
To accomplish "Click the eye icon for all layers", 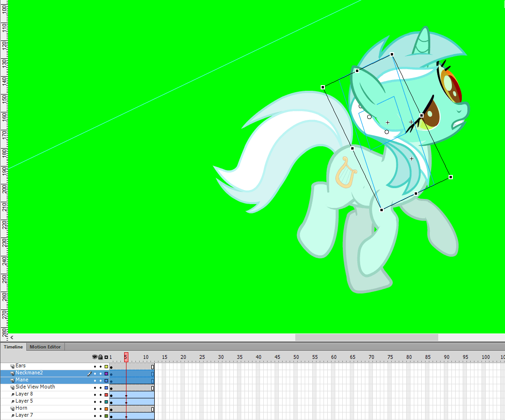I will 95,357.
